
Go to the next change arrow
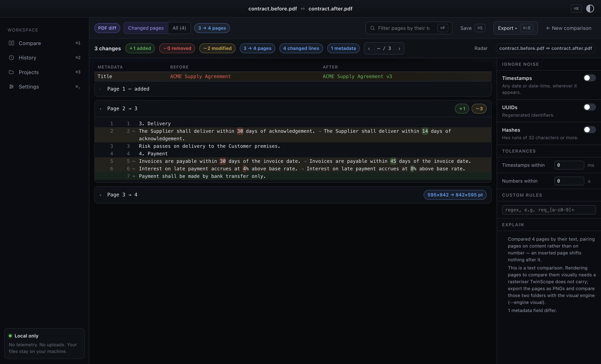pyautogui.click(x=399, y=48)
